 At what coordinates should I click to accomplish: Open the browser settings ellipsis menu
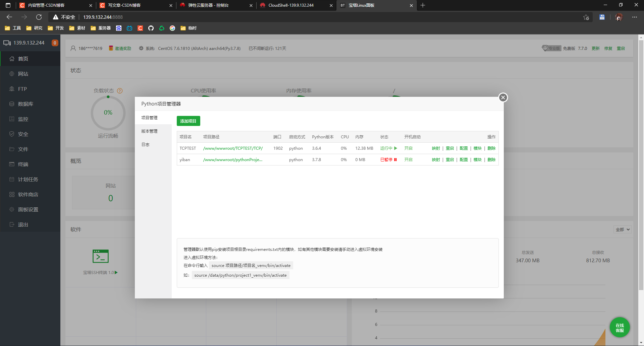pyautogui.click(x=635, y=17)
